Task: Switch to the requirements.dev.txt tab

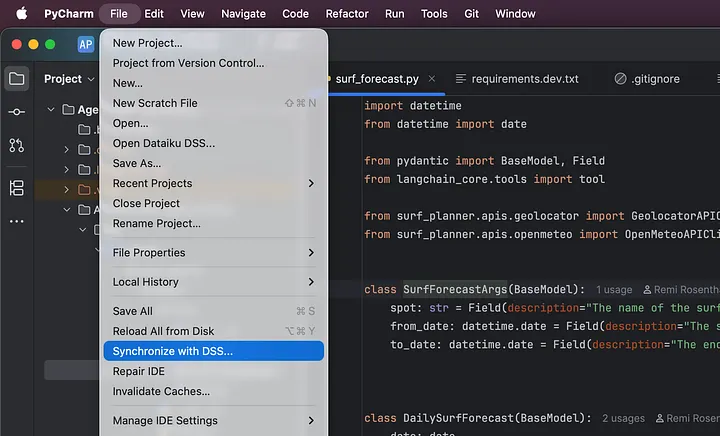Action: tap(525, 79)
